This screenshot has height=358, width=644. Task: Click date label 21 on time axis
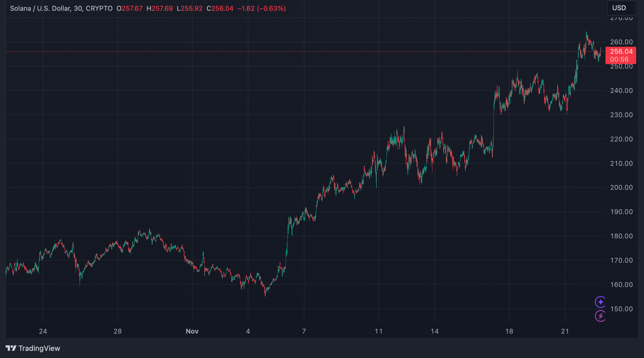coord(565,331)
